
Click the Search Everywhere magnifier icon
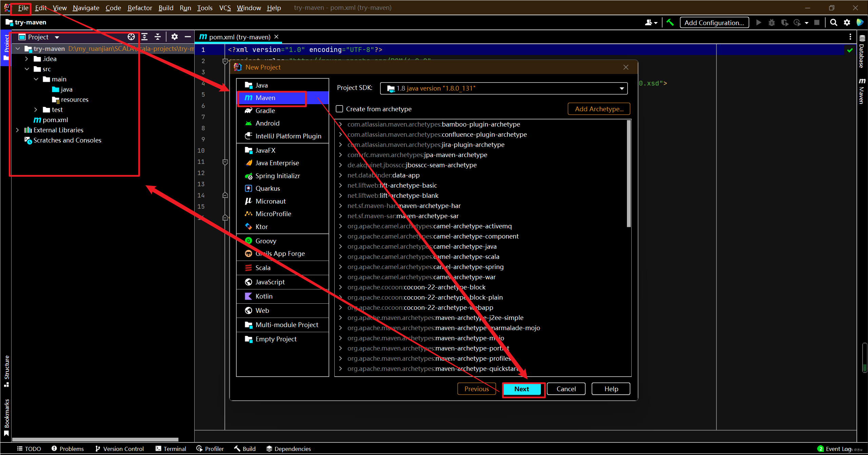[x=833, y=22]
